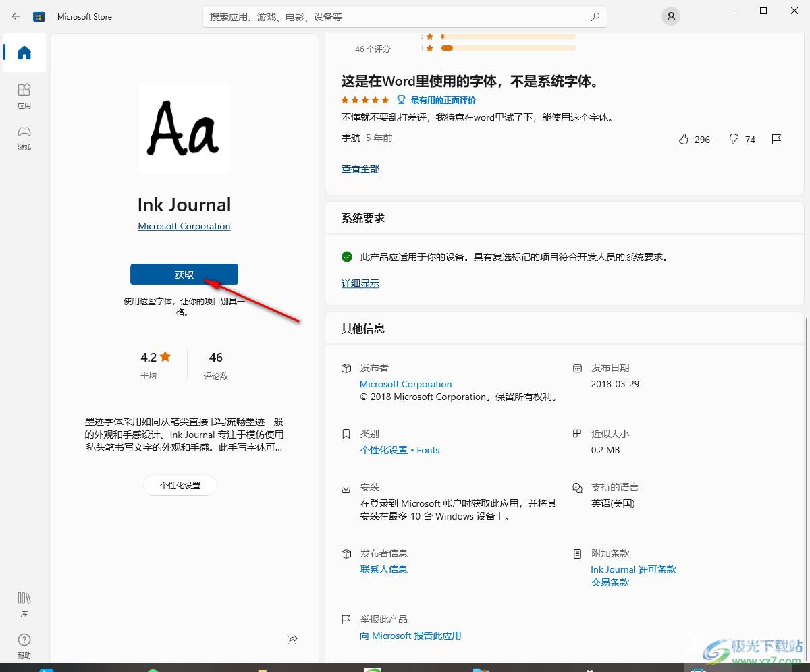Click the release date 2018-03-29
The image size is (810, 672).
615,384
